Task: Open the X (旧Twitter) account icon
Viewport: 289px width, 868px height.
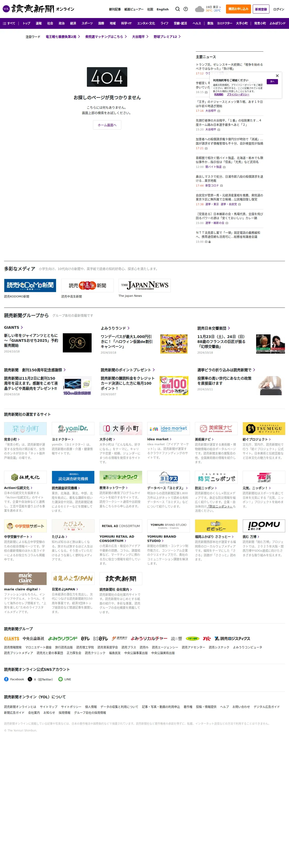Action: pyautogui.click(x=30, y=679)
